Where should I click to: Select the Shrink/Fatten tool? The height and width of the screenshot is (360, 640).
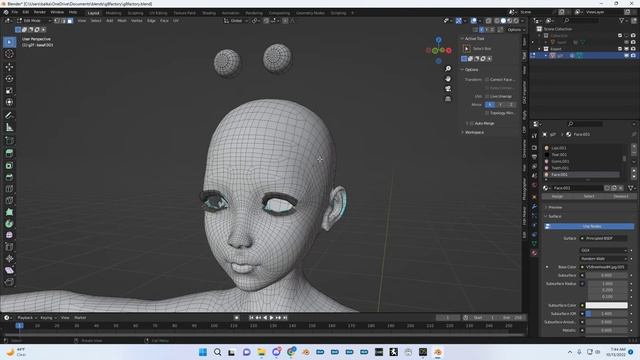tap(9, 258)
